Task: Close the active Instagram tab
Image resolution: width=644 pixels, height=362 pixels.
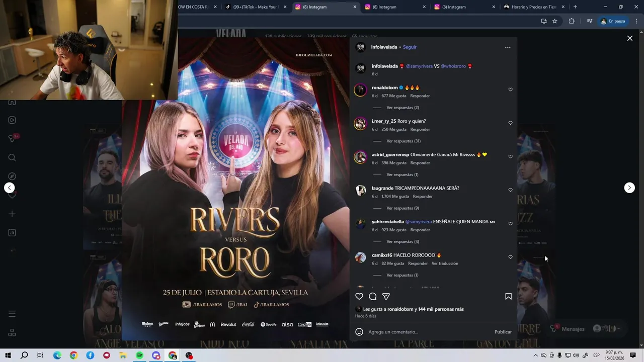Action: 355,7
